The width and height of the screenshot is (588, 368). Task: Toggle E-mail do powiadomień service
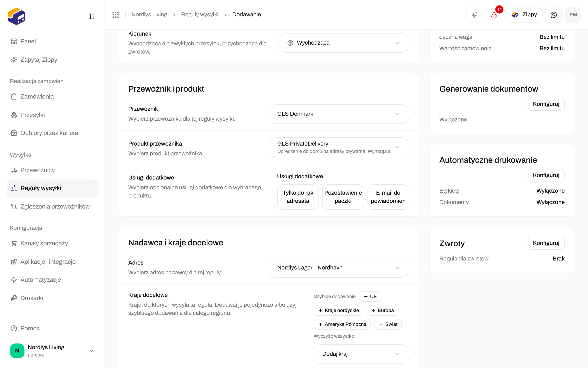388,197
